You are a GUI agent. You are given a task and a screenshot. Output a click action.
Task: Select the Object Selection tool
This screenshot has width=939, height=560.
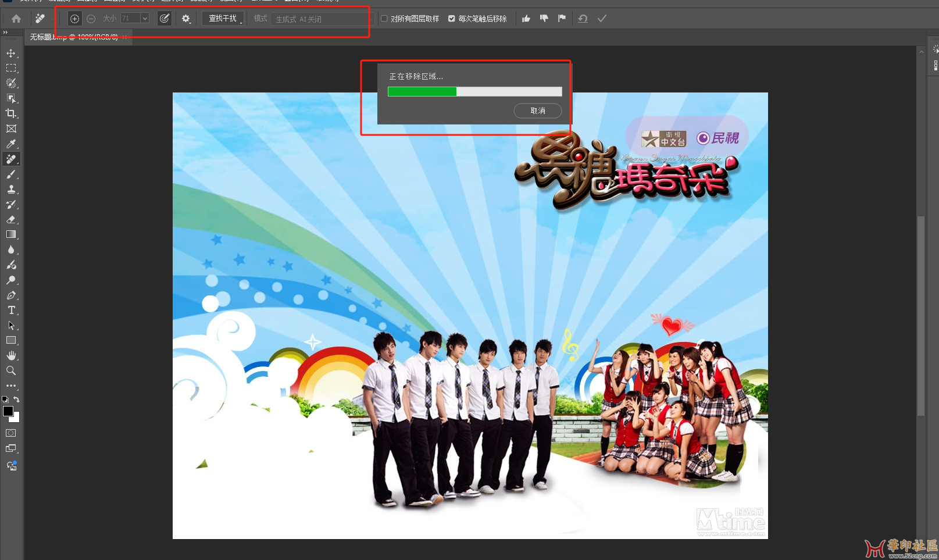11,98
